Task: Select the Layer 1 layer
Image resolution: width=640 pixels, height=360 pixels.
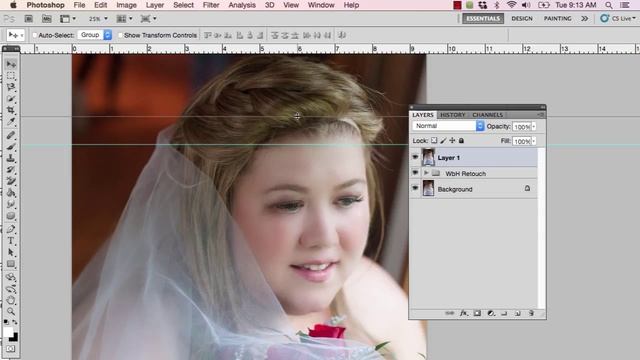Action: (x=474, y=158)
